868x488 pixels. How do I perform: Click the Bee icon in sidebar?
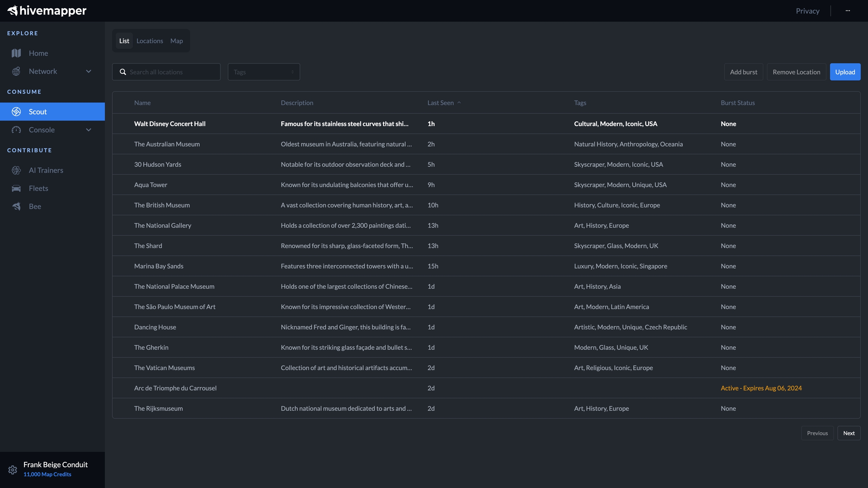pyautogui.click(x=16, y=206)
